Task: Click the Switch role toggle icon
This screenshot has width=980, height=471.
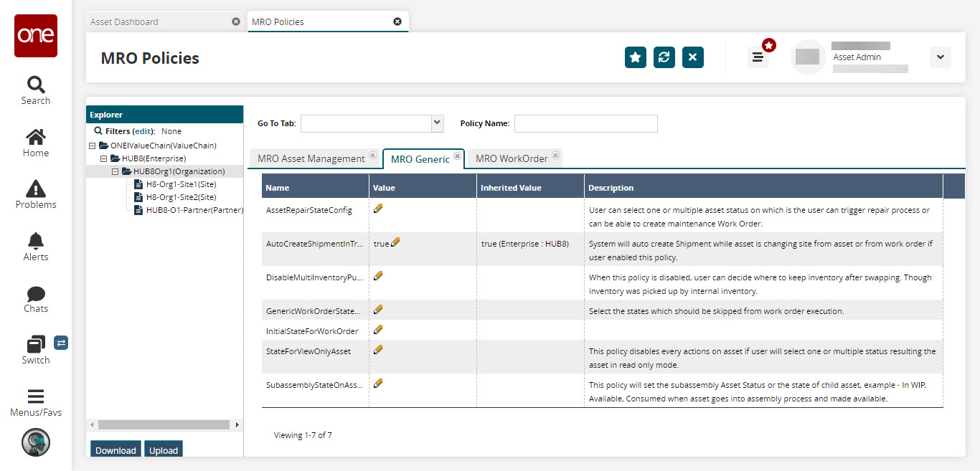Action: (x=61, y=343)
